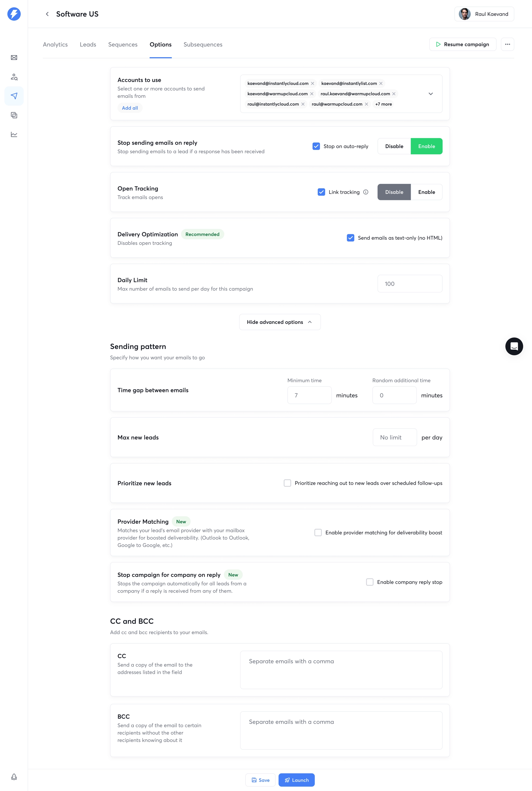Open the analytics chart sidebar icon
This screenshot has height=791, width=532.
14,135
